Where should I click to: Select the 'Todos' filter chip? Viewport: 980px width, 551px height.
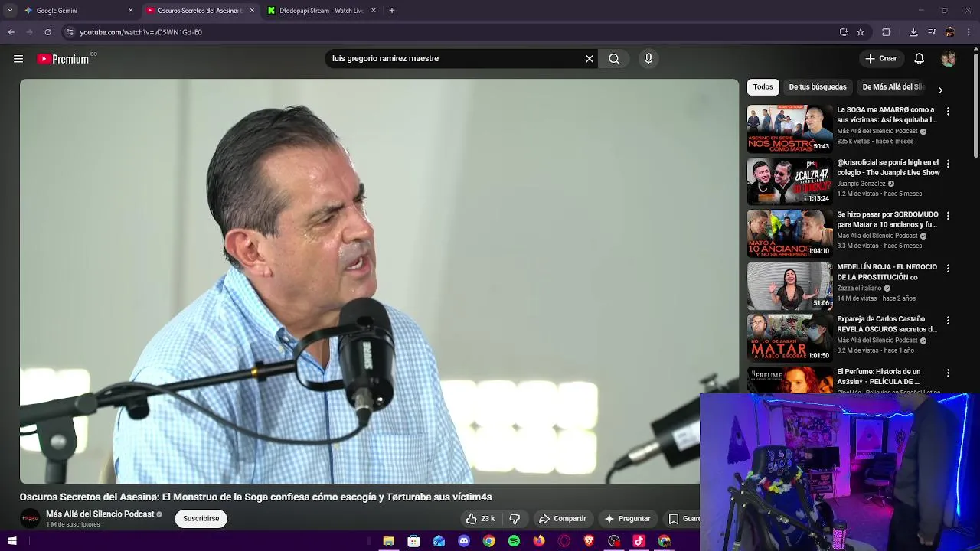pos(763,87)
